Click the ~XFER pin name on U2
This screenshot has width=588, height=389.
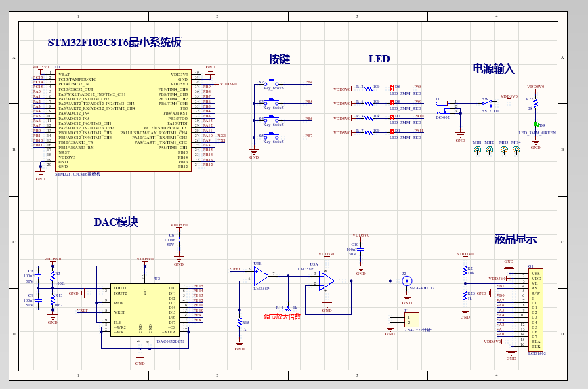point(169,332)
